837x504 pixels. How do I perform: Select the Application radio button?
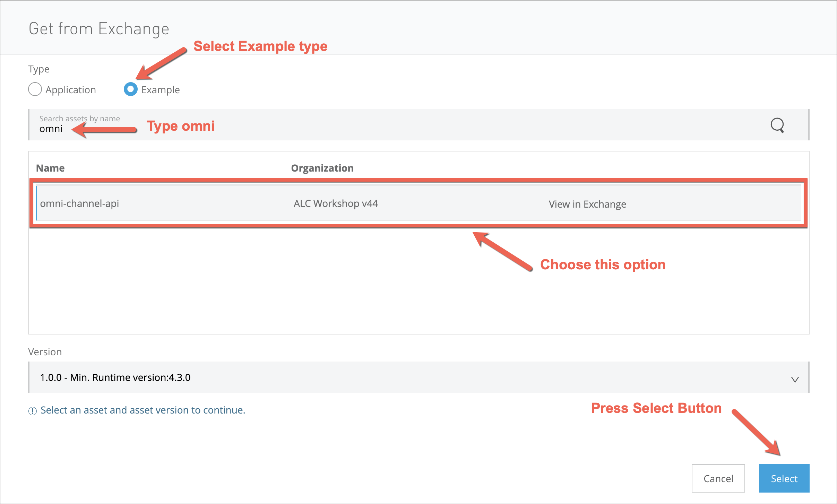35,89
